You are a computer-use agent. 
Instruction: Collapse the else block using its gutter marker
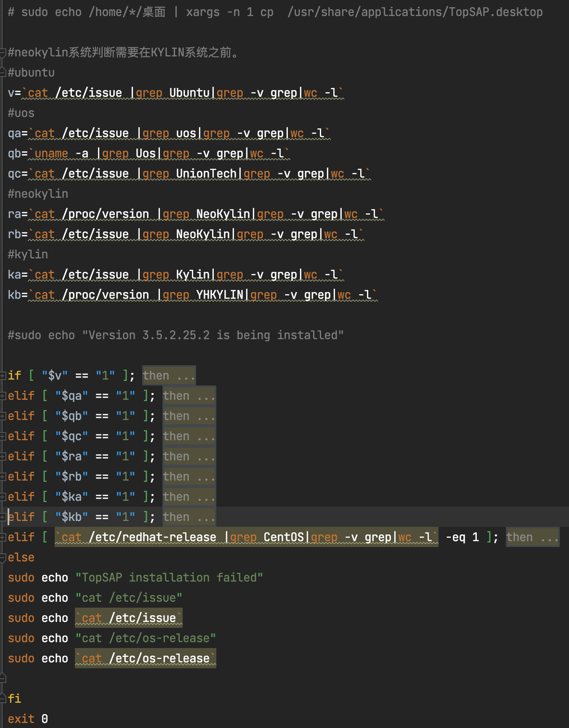pyautogui.click(x=3, y=557)
